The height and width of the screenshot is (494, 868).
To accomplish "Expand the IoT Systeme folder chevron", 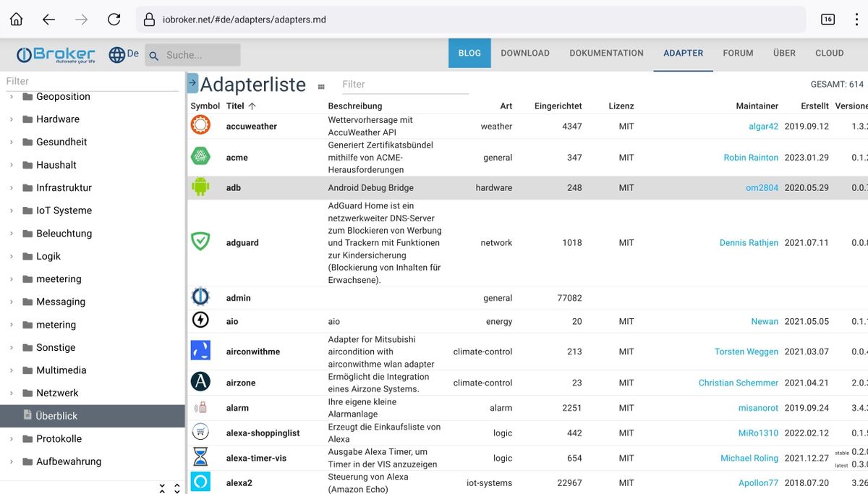I will 12,210.
